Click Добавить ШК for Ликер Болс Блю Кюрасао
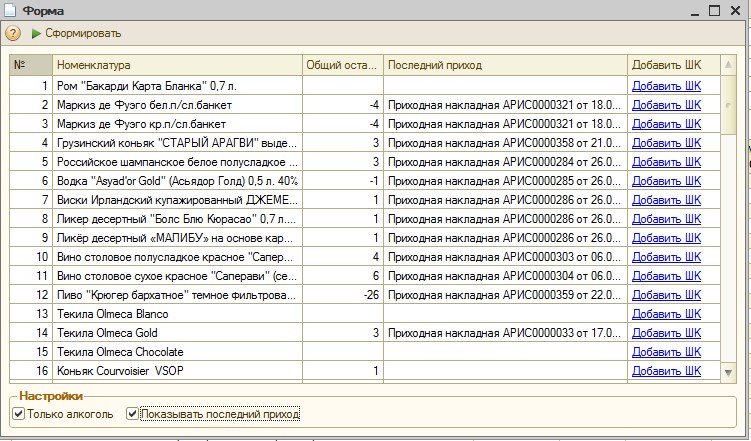751x441 pixels. [x=666, y=219]
